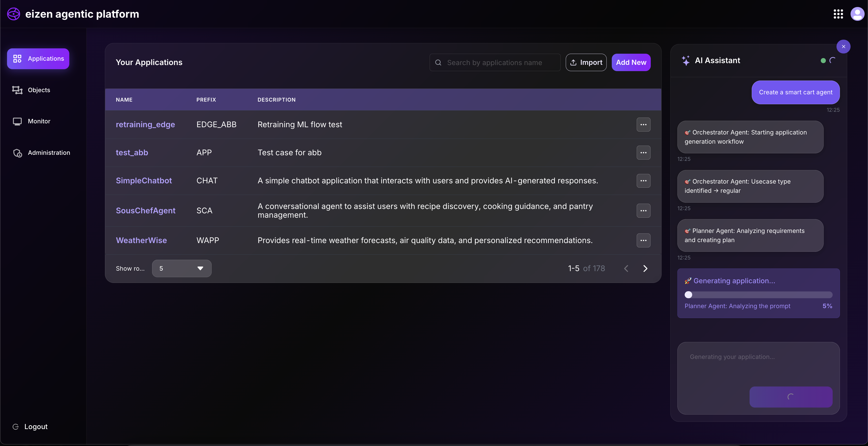
Task: Click the green online status indicator
Action: 823,61
